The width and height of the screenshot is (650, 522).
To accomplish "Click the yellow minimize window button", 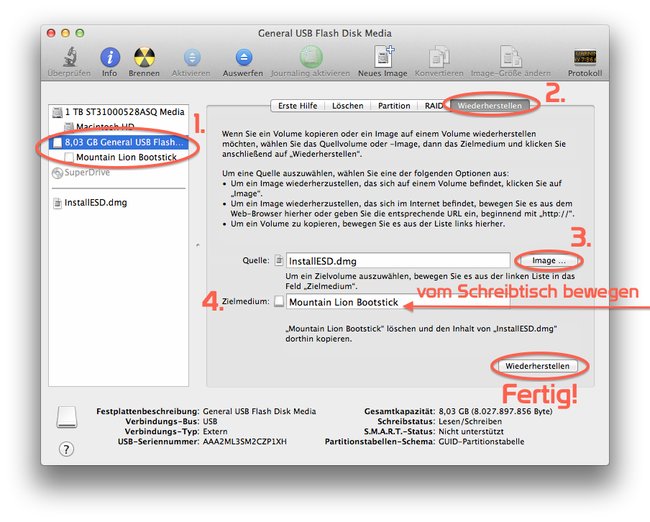I will [65, 33].
